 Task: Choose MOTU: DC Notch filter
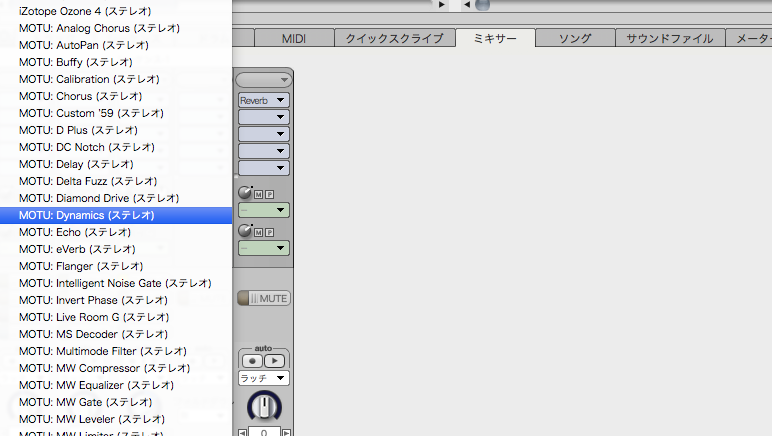116,147
